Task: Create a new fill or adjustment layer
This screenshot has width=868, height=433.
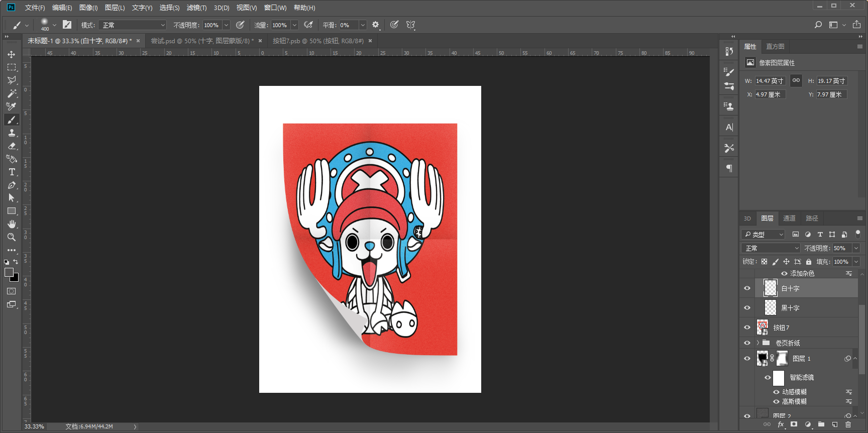Action: click(808, 424)
